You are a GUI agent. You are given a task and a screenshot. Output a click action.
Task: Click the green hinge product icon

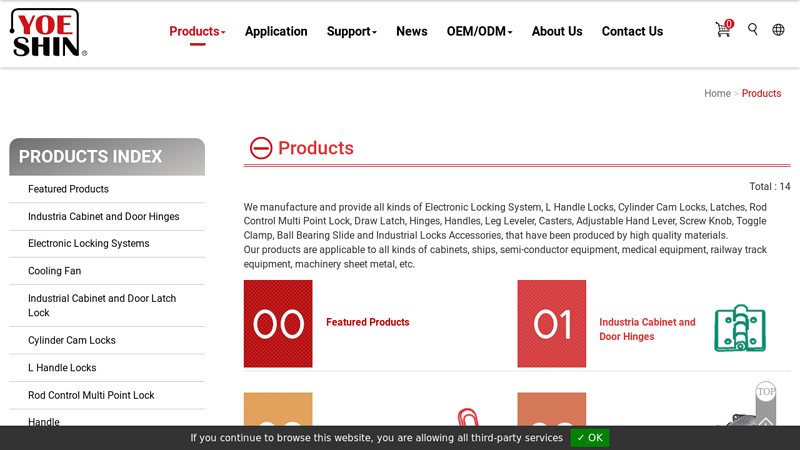point(740,328)
